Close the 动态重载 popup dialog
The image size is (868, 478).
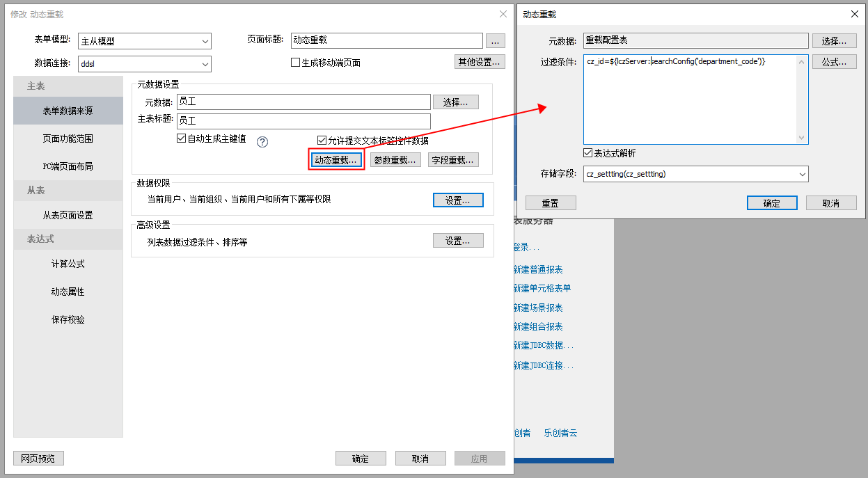(854, 14)
